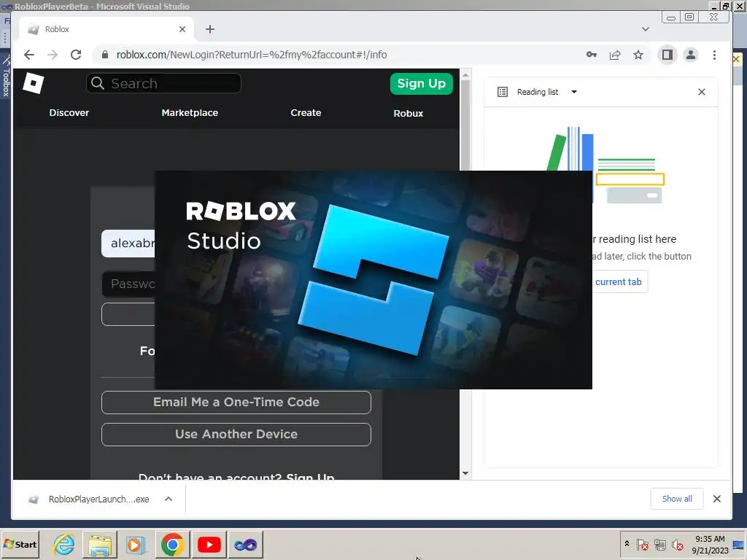Switch to Visual Studio taskbar icon
The width and height of the screenshot is (747, 560).
pos(246,544)
